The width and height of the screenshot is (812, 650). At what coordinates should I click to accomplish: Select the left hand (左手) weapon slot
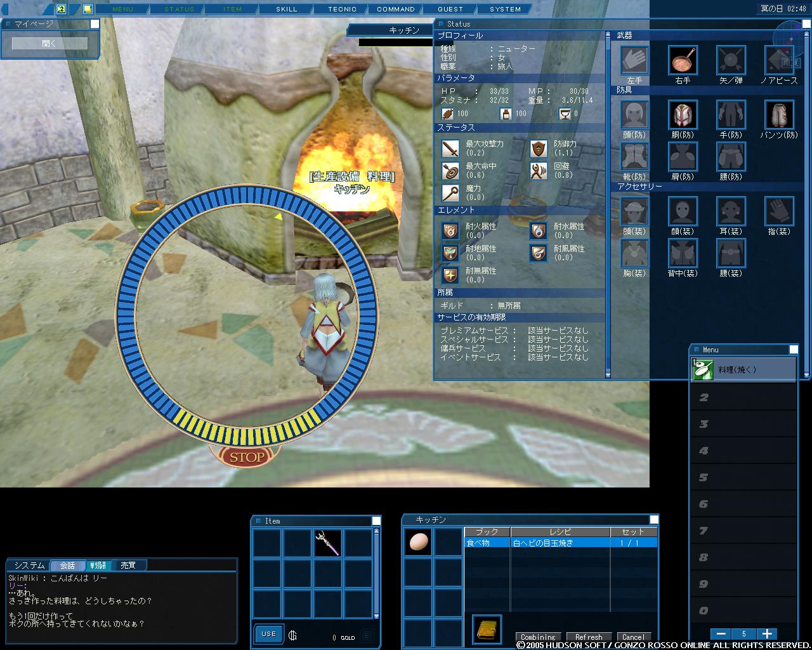click(x=634, y=60)
